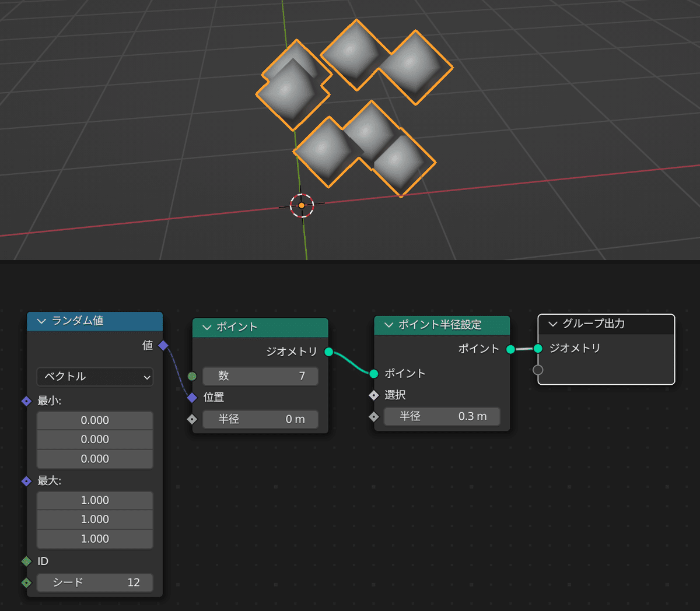This screenshot has width=700, height=611.
Task: Click the ID input socket
Action: [x=26, y=561]
